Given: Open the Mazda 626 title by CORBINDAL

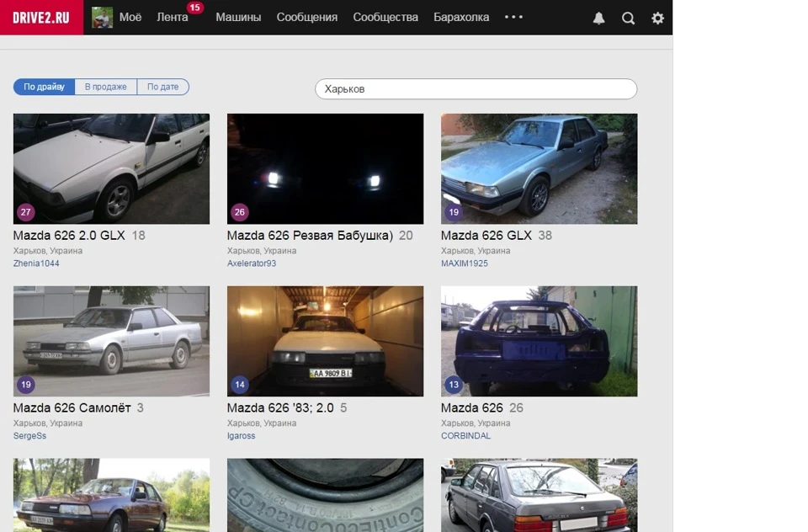Looking at the screenshot, I should [x=471, y=407].
